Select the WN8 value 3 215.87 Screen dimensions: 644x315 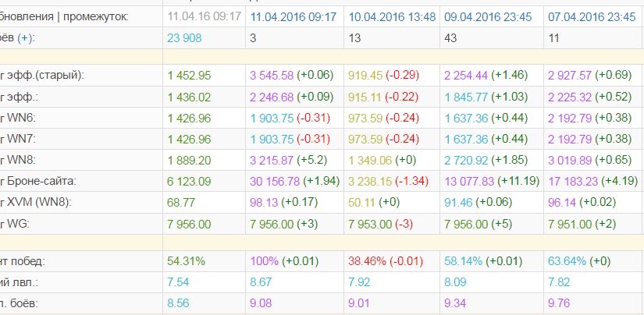272,160
